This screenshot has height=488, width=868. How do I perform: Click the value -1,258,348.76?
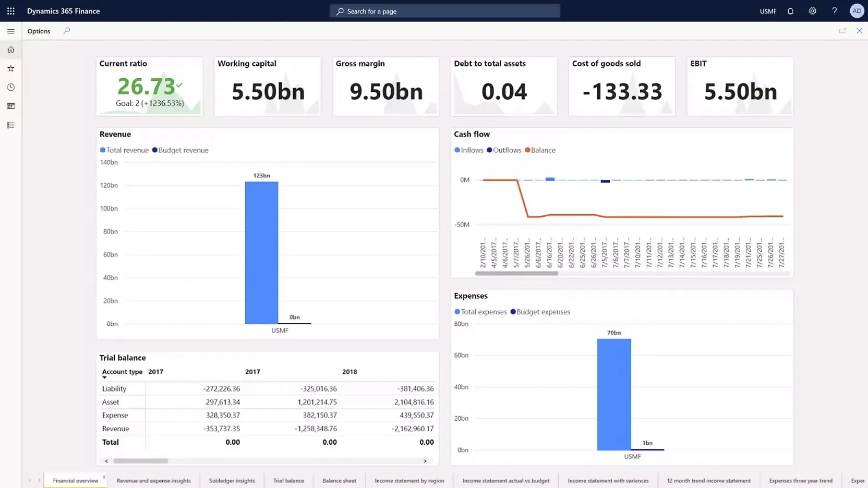(316, 429)
